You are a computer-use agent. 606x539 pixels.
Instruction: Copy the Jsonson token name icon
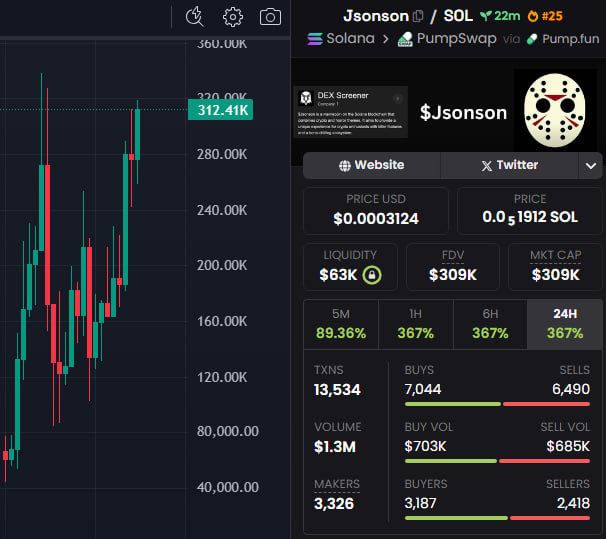pyautogui.click(x=418, y=16)
